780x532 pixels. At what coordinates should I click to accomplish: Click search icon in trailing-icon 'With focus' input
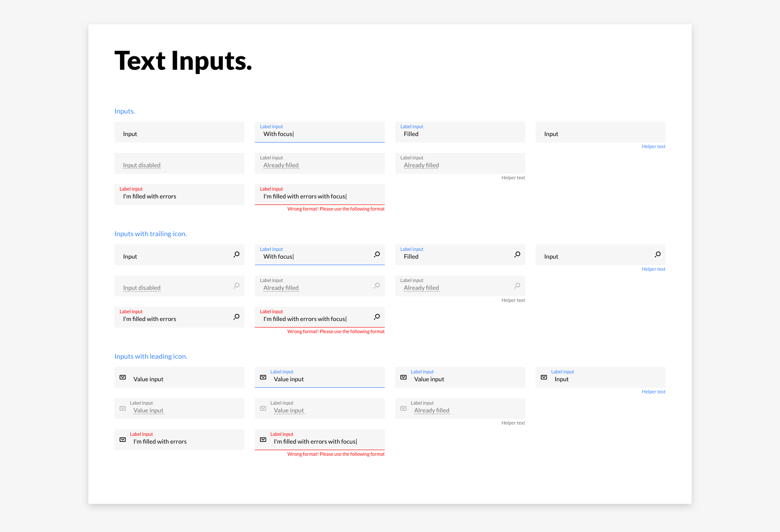point(377,254)
